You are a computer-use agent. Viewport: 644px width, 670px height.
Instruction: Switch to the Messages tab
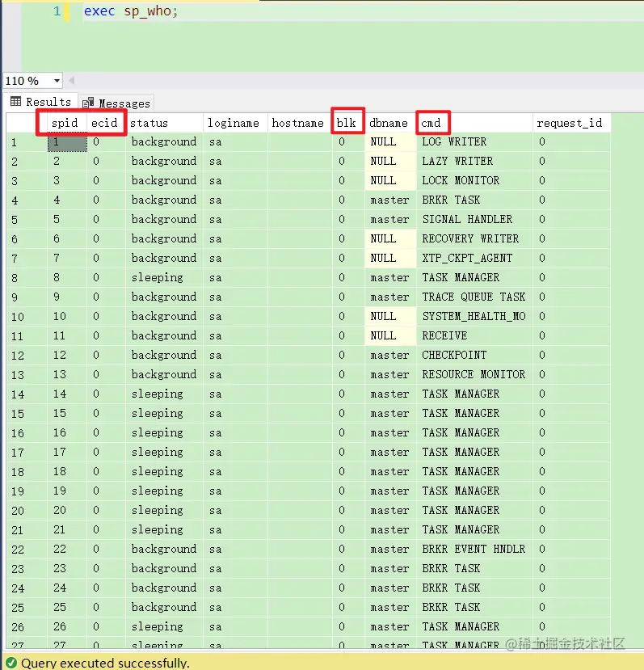116,103
